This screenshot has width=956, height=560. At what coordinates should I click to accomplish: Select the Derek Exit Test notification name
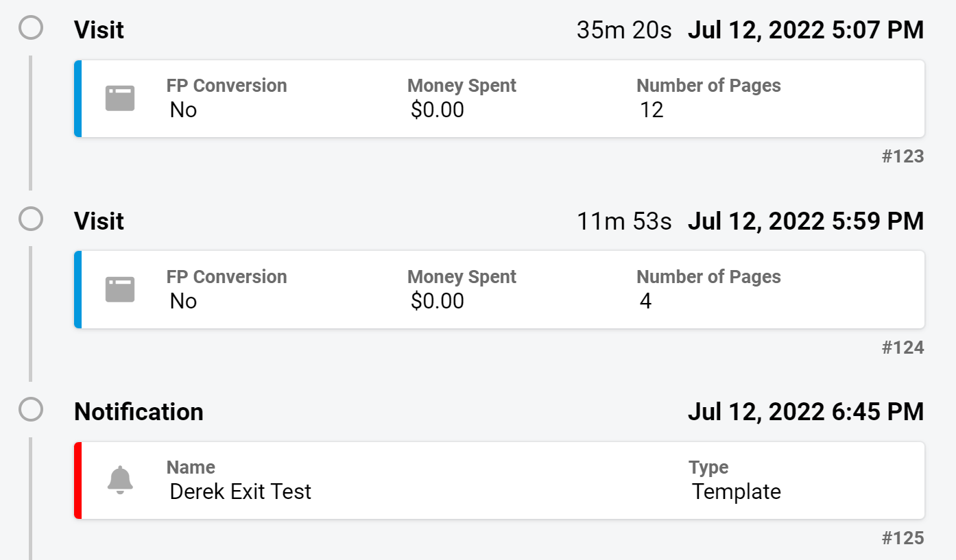(241, 491)
